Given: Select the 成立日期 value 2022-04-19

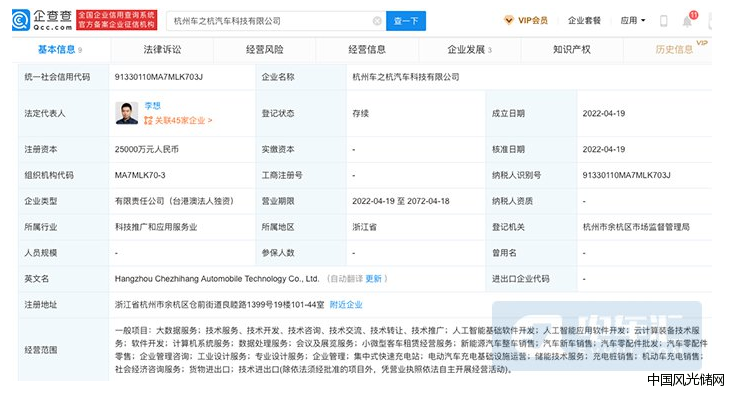Looking at the screenshot, I should (604, 114).
